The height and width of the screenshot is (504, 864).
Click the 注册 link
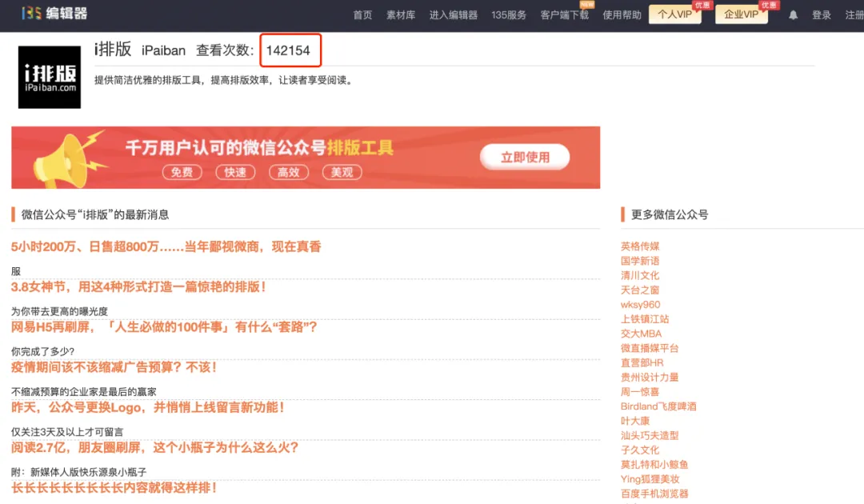tap(854, 15)
